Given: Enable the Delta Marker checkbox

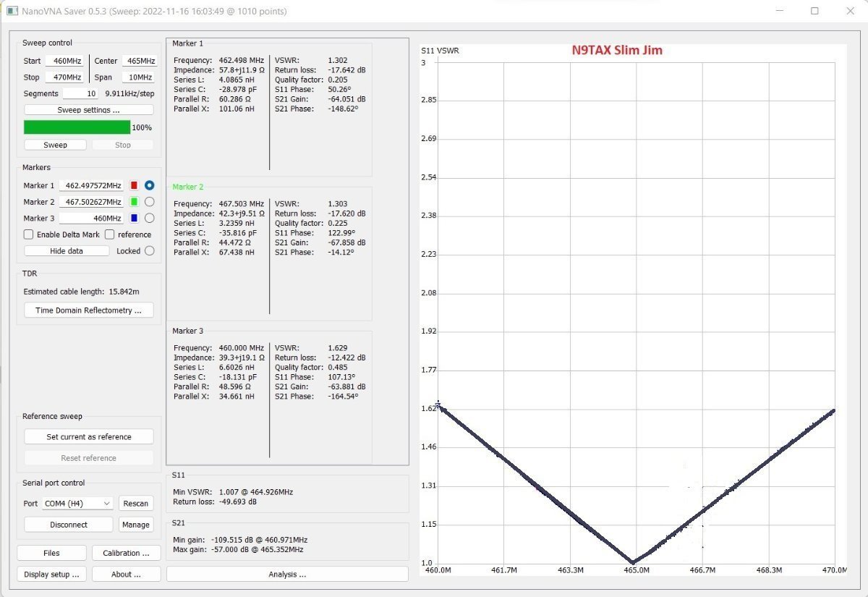Looking at the screenshot, I should (x=29, y=234).
